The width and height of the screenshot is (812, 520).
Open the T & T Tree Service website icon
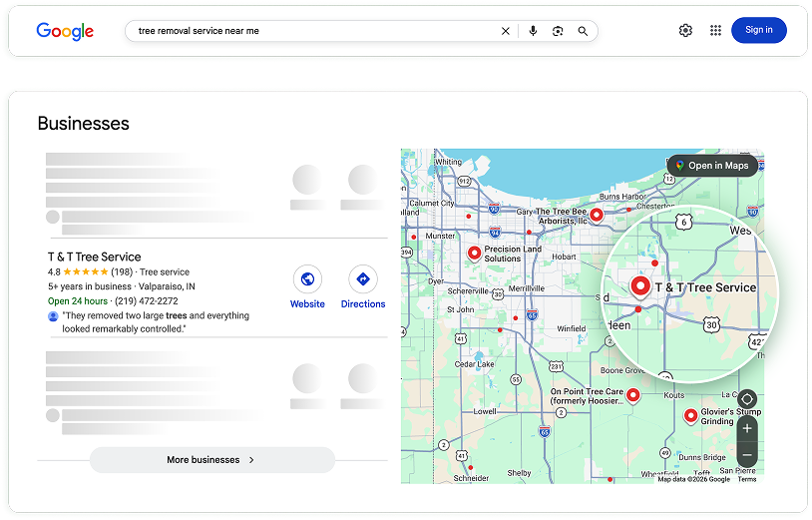coord(307,279)
